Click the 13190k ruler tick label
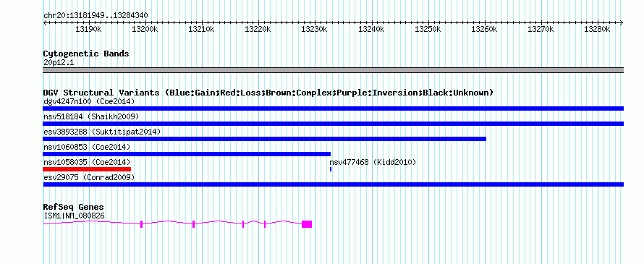Image resolution: width=644 pixels, height=264 pixels. click(88, 30)
